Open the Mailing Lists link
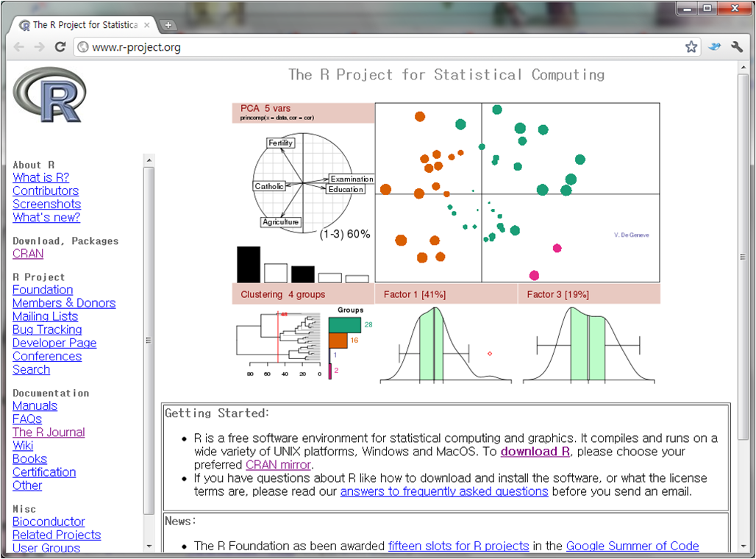The height and width of the screenshot is (559, 756). pyautogui.click(x=46, y=316)
